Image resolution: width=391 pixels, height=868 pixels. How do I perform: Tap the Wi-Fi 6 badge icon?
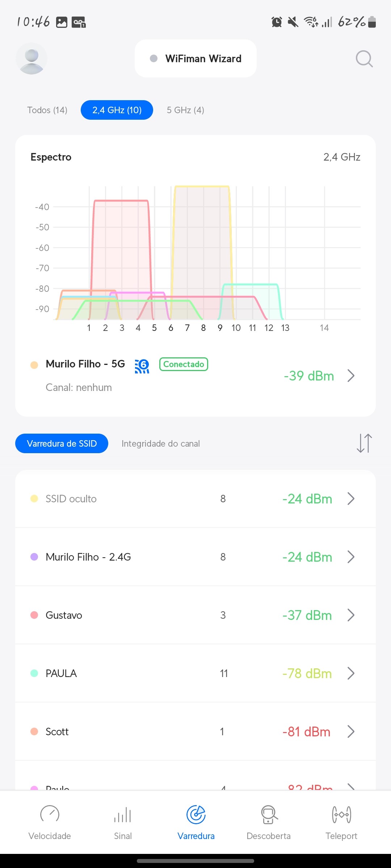point(142,366)
